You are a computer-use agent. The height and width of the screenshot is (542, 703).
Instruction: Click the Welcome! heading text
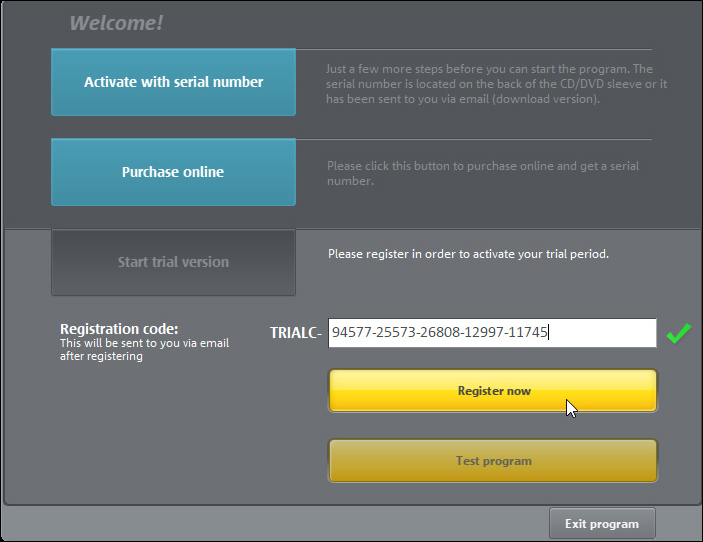[116, 23]
